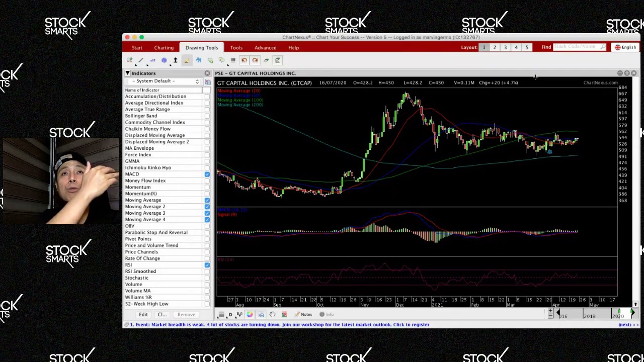Click the redo drawing icon
The height and width of the screenshot is (362, 644).
(x=255, y=60)
